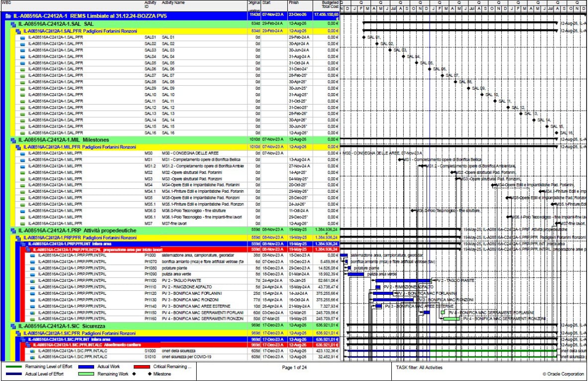
Task: Click the activity icon in row P1000
Action: (33, 256)
